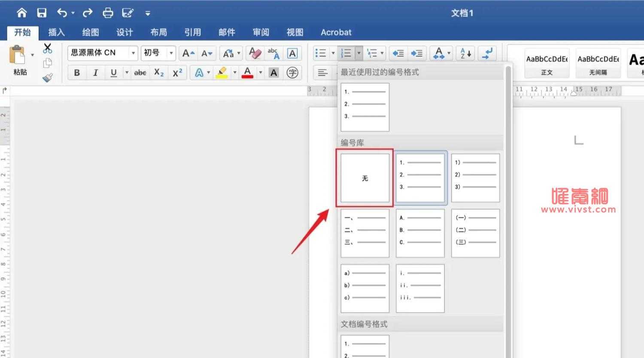Copy selection using the copy icon

[47, 63]
